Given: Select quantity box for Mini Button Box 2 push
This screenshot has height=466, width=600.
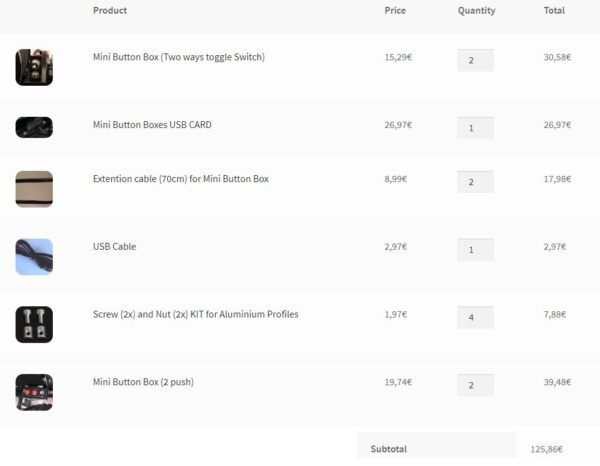Looking at the screenshot, I should point(475,385).
